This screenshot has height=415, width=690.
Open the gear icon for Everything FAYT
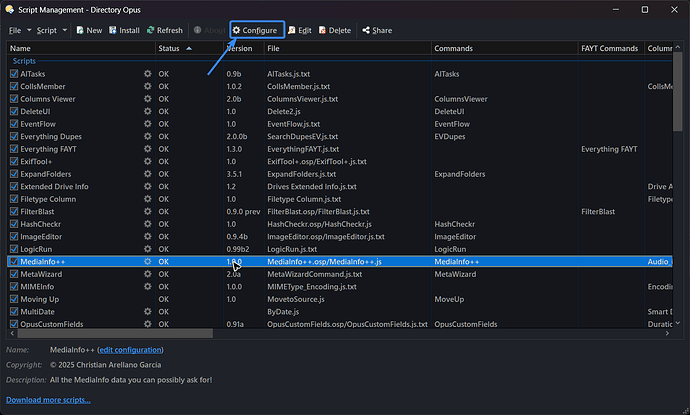click(147, 149)
